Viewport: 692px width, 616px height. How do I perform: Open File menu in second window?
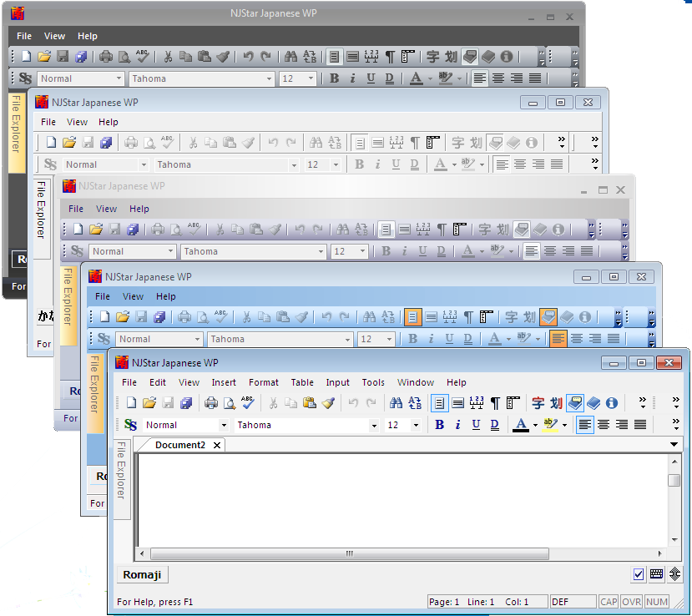pos(48,122)
